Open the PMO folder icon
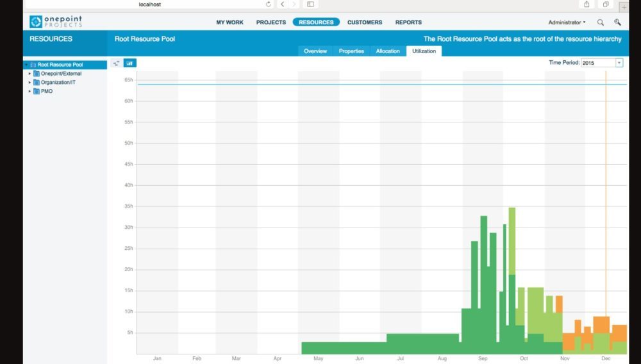Image resolution: width=641 pixels, height=364 pixels. pos(37,92)
